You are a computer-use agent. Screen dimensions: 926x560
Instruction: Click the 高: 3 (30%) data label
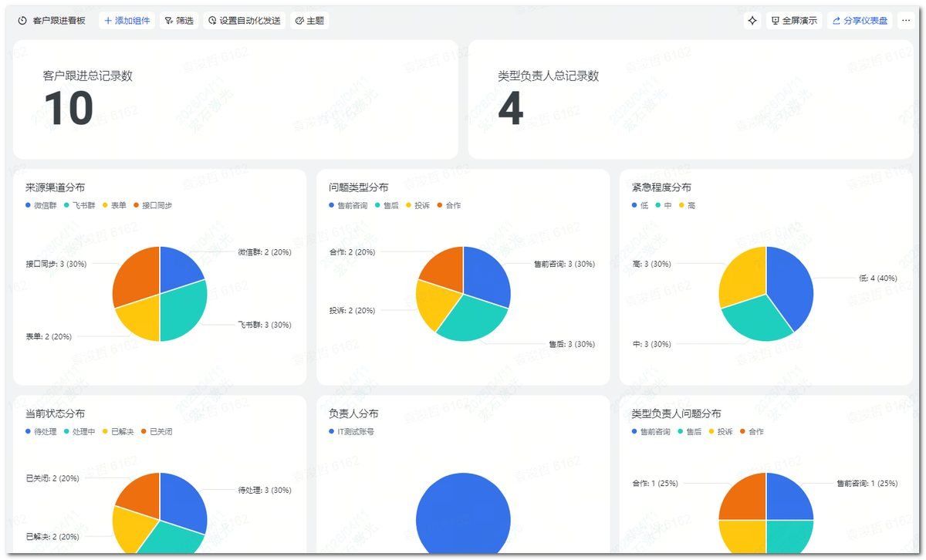(x=651, y=264)
